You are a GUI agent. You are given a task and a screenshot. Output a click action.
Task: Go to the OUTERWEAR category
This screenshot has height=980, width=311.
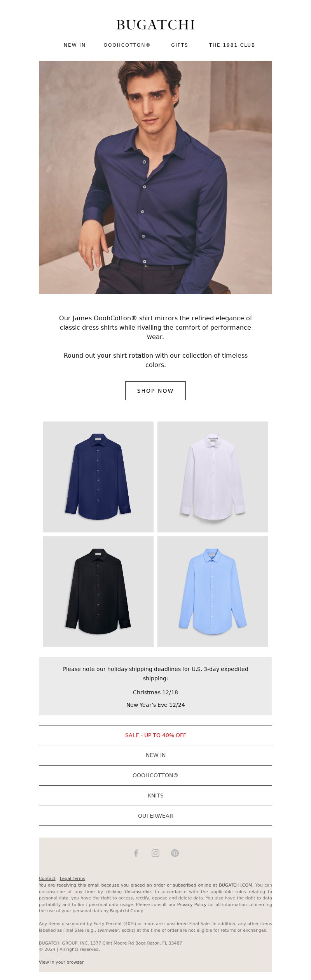pos(155,816)
